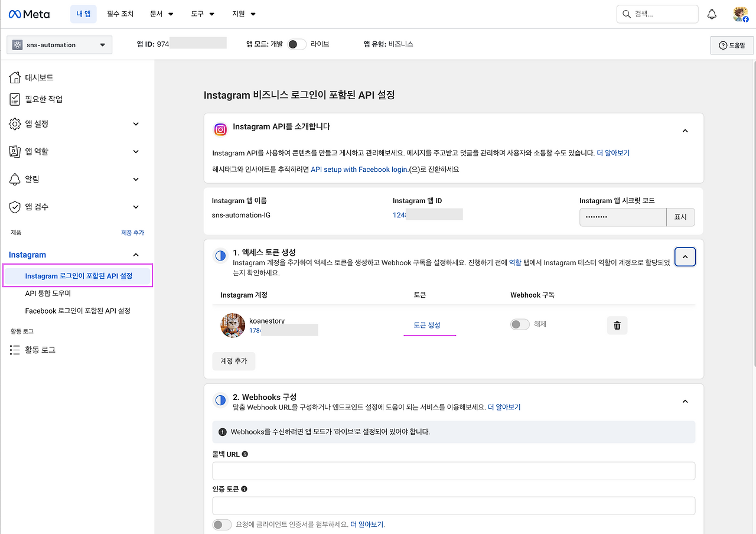Toggle the client certificate attachment switch
Viewport: 756px width, 534px height.
pos(222,525)
